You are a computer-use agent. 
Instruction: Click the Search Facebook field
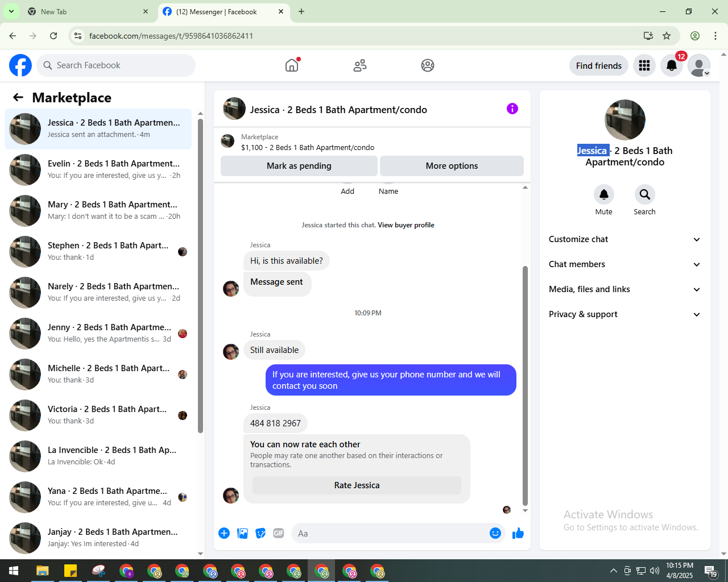[x=116, y=65]
